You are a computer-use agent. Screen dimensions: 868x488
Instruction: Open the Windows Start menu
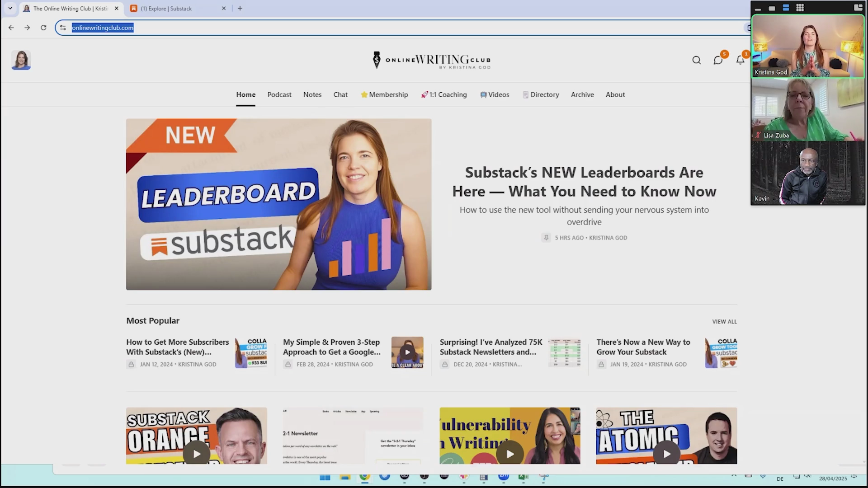click(x=325, y=477)
